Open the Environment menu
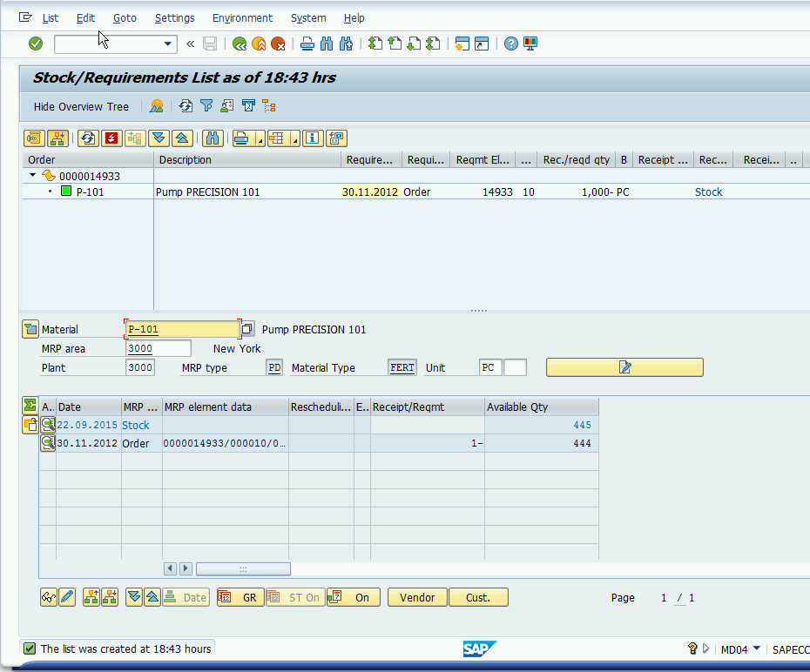Screen dimensions: 810x672 242,17
